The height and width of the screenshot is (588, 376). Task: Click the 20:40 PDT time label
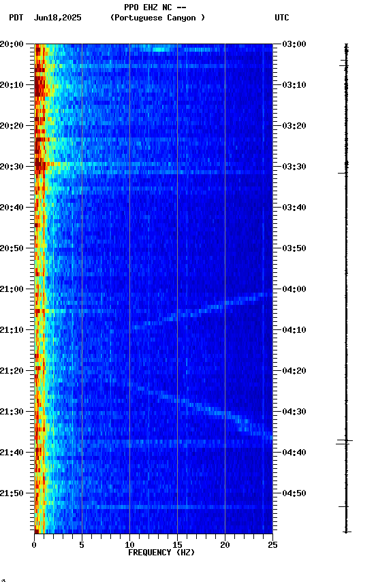pyautogui.click(x=12, y=208)
